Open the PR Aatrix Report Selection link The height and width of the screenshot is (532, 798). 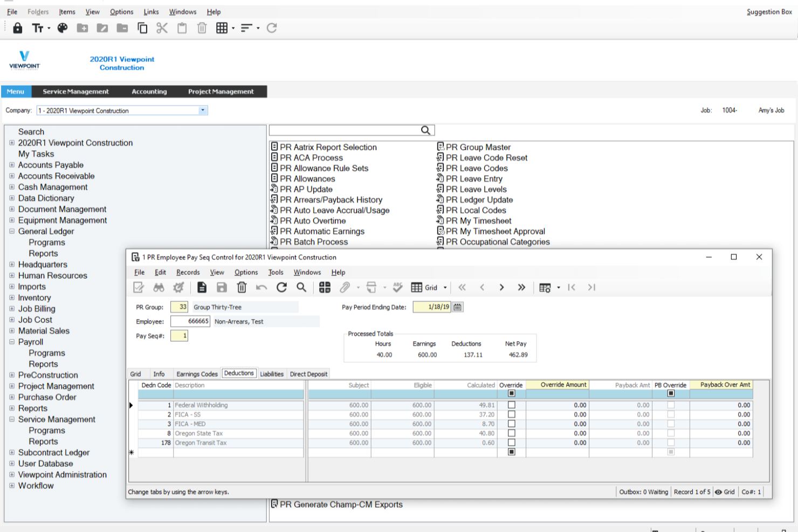(328, 147)
